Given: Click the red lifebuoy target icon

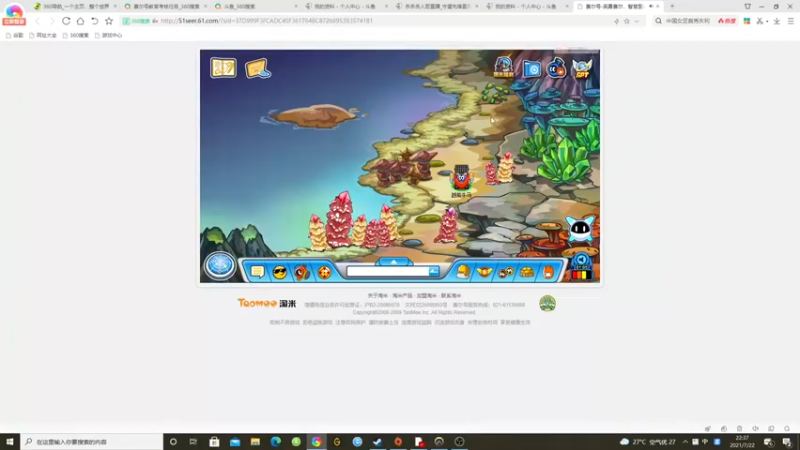Looking at the screenshot, I should (324, 272).
